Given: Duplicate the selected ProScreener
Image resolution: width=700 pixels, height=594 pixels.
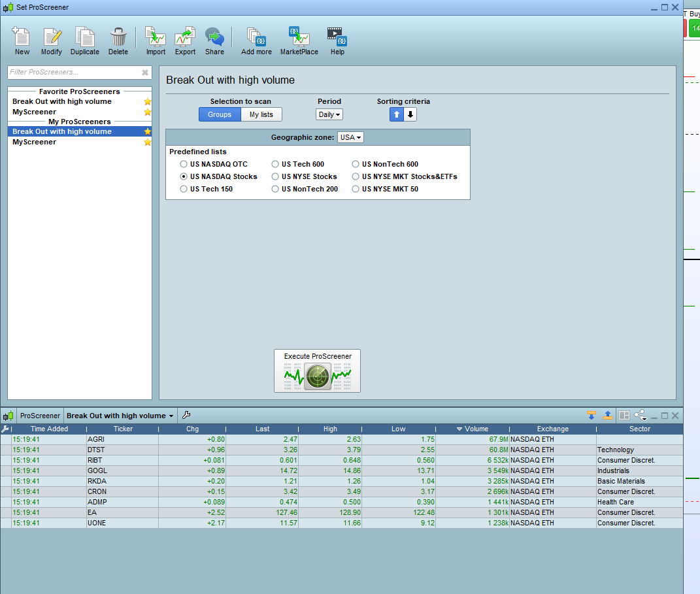Looking at the screenshot, I should coord(85,41).
